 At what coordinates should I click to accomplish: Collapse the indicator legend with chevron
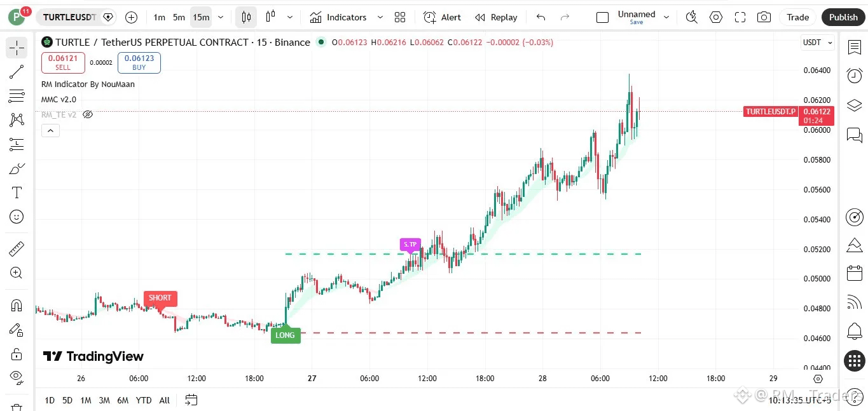(x=50, y=131)
